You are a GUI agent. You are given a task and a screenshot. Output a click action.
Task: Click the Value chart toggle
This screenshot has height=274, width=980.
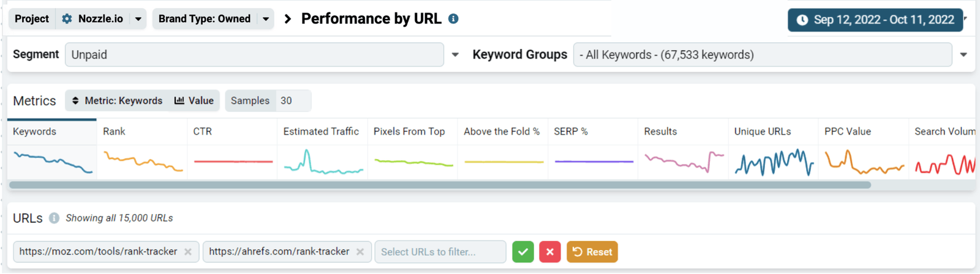coord(194,100)
